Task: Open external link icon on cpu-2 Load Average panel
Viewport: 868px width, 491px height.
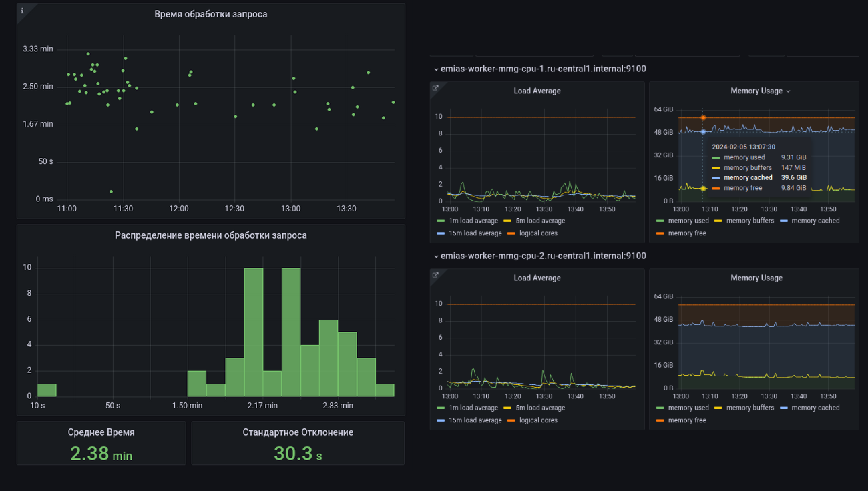Action: (435, 275)
